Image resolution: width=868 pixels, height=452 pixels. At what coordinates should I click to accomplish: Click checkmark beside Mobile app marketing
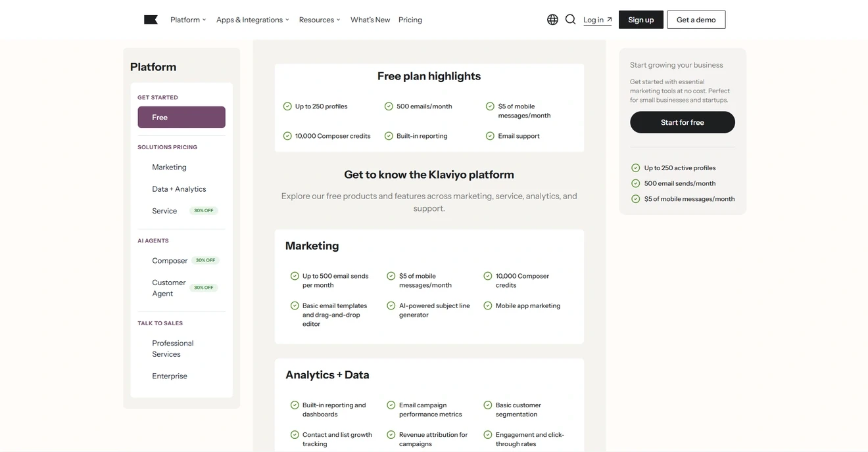pyautogui.click(x=488, y=305)
